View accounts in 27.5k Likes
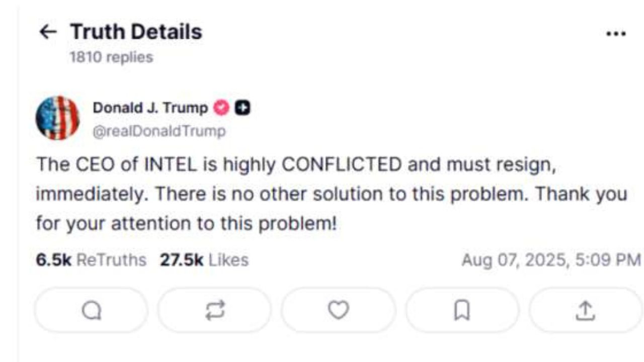Image resolution: width=644 pixels, height=362 pixels. coord(203,260)
